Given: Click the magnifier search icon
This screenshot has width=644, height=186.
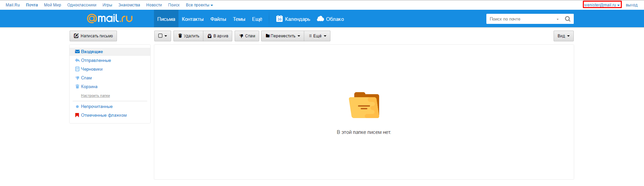Looking at the screenshot, I should [x=568, y=19].
